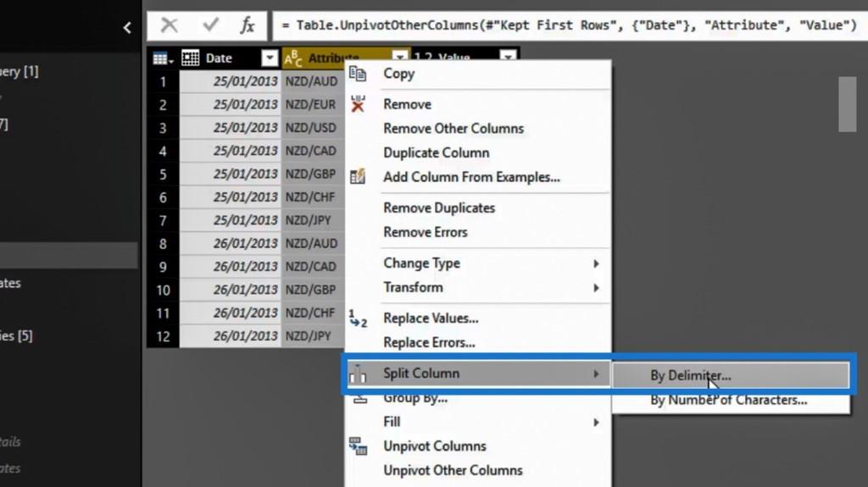Click the Replace Values 1-2 icon
The width and height of the screenshot is (868, 487).
[x=359, y=318]
